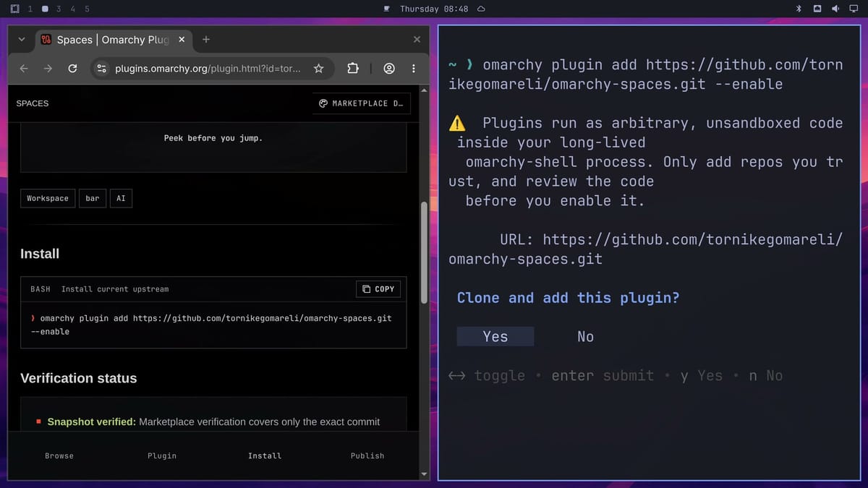
Task: Open a new browser tab
Action: [x=206, y=40]
